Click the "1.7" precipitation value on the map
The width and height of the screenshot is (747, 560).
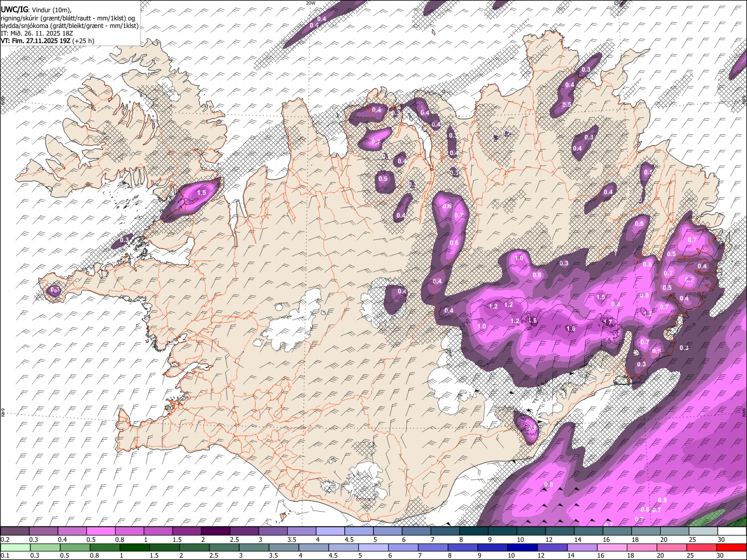click(608, 322)
